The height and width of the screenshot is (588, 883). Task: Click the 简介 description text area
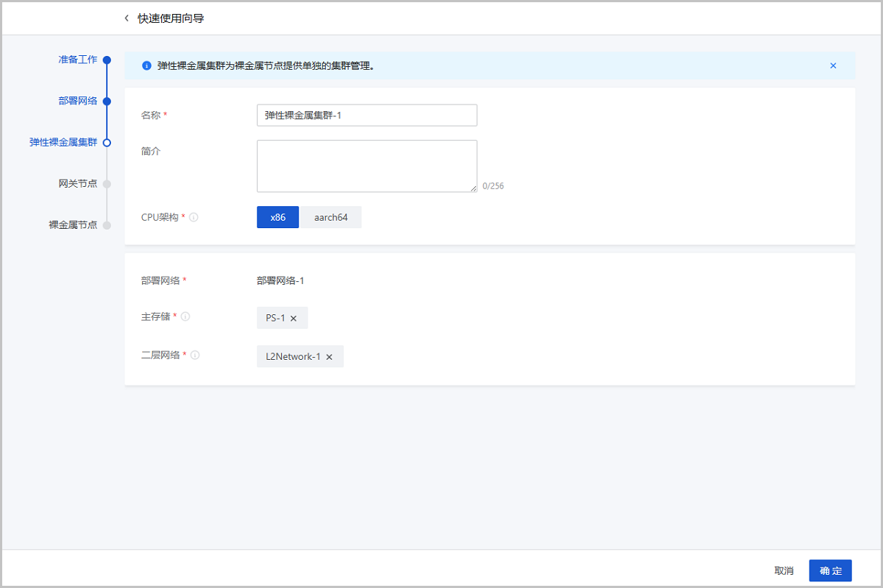pos(366,166)
